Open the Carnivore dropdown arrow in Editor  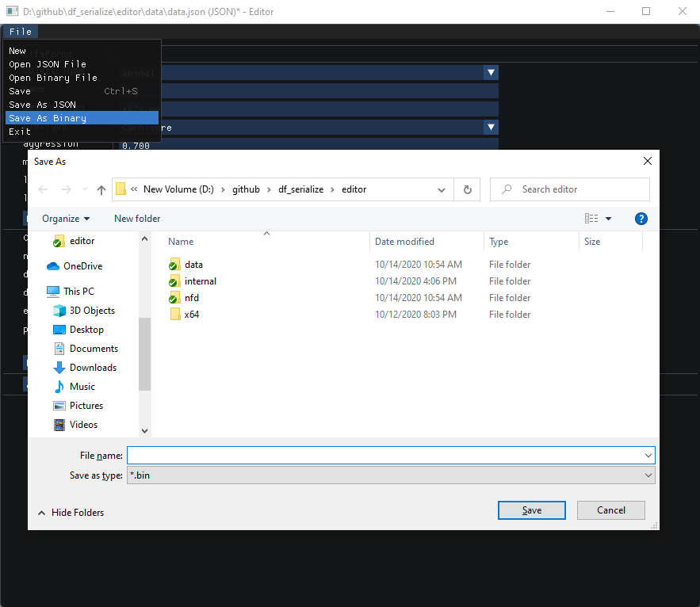(491, 128)
